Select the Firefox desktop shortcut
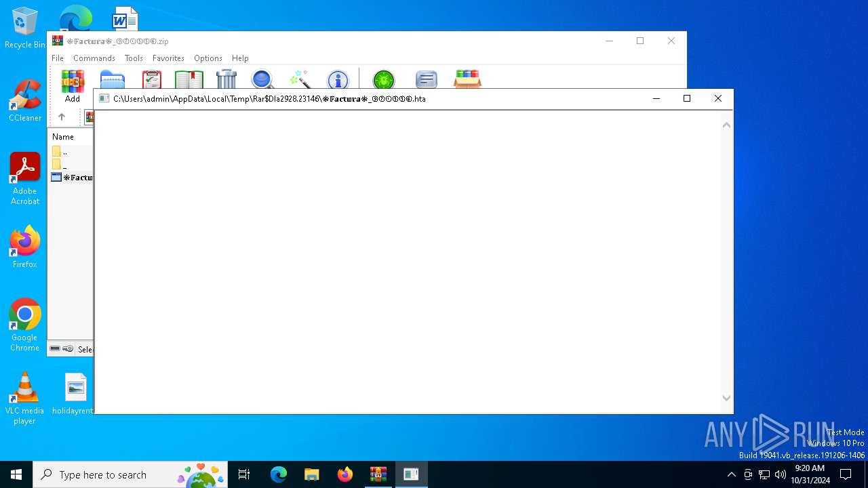This screenshot has width=868, height=488. 25,247
